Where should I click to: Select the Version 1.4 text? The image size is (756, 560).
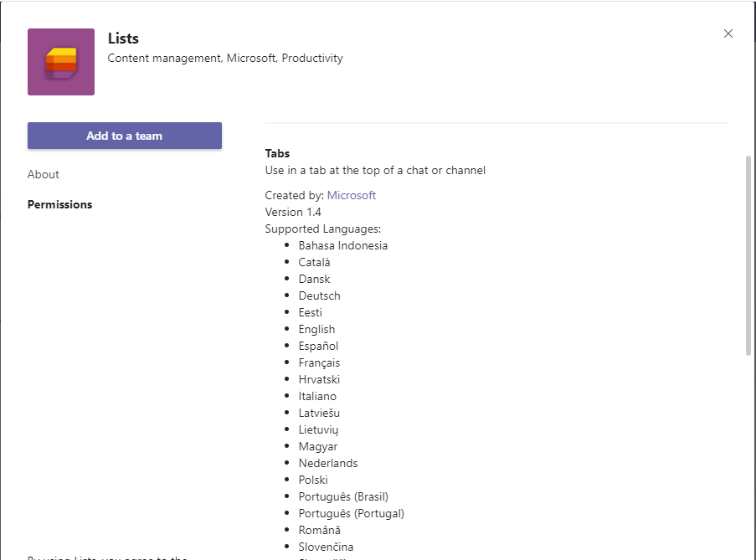pyautogui.click(x=293, y=212)
